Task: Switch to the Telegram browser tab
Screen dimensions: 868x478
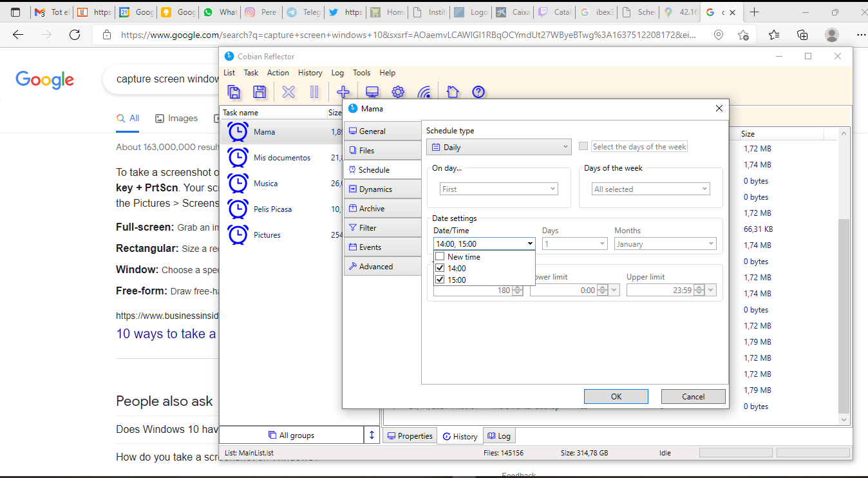Action: (x=303, y=12)
